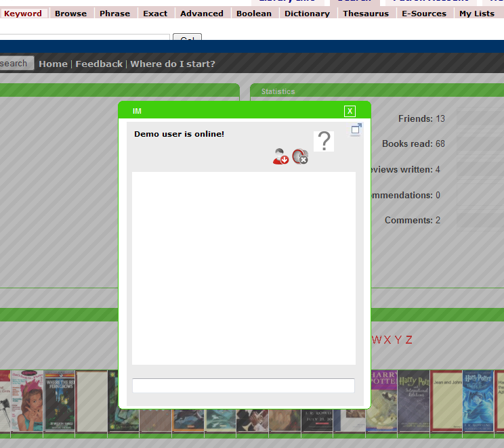504x448 pixels.
Task: Select letter Z in the alphabet index
Action: point(408,340)
